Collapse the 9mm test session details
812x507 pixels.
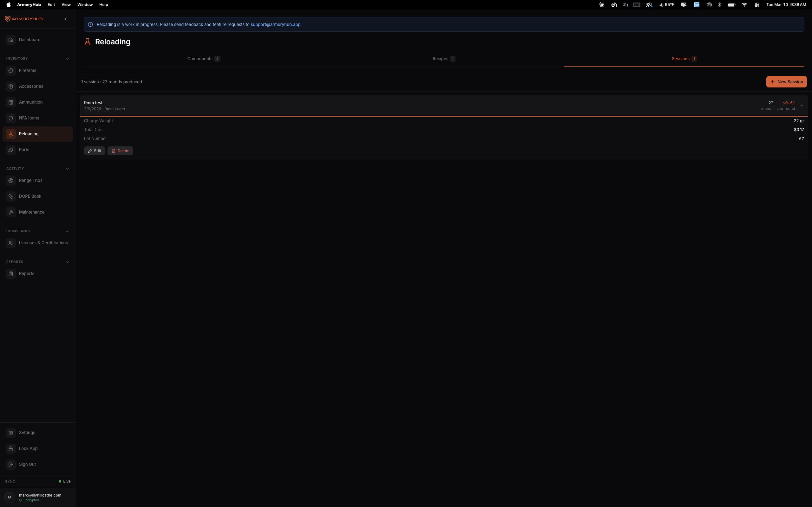[801, 105]
